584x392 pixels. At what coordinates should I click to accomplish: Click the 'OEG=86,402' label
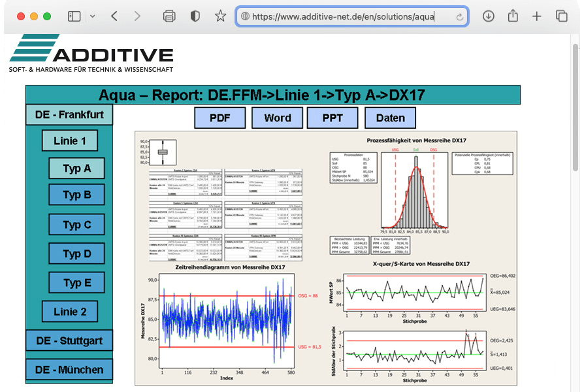503,276
